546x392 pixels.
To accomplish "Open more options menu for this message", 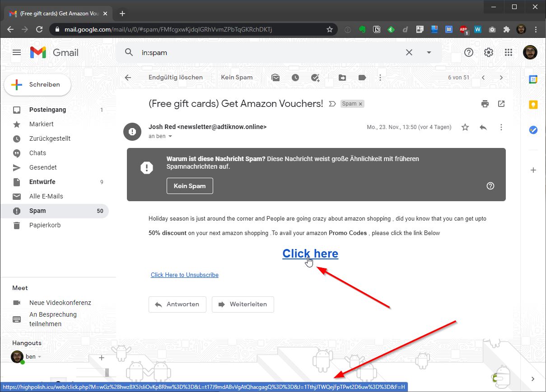I will [501, 127].
